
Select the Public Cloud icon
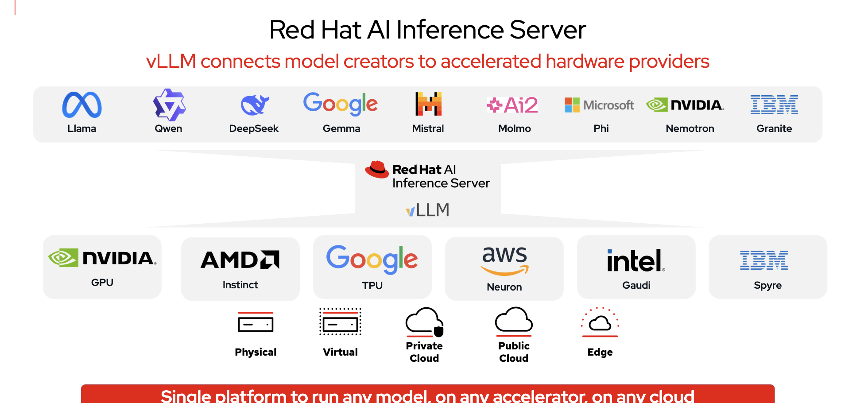point(514,322)
